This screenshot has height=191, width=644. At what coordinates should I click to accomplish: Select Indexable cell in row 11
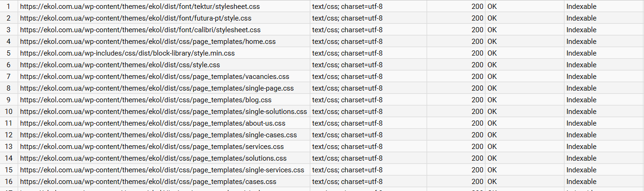[x=581, y=123]
